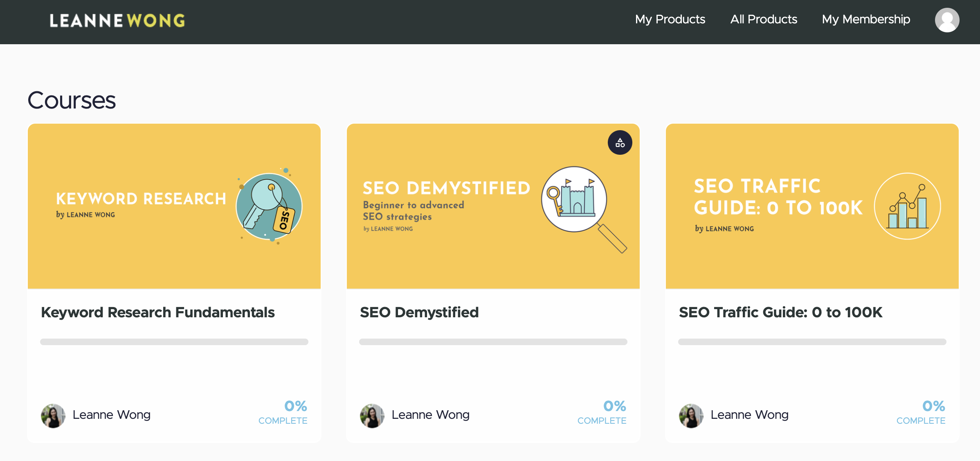Click Leanne Wong's photo under Keyword Research Fundamentals
The image size is (980, 461).
point(53,416)
